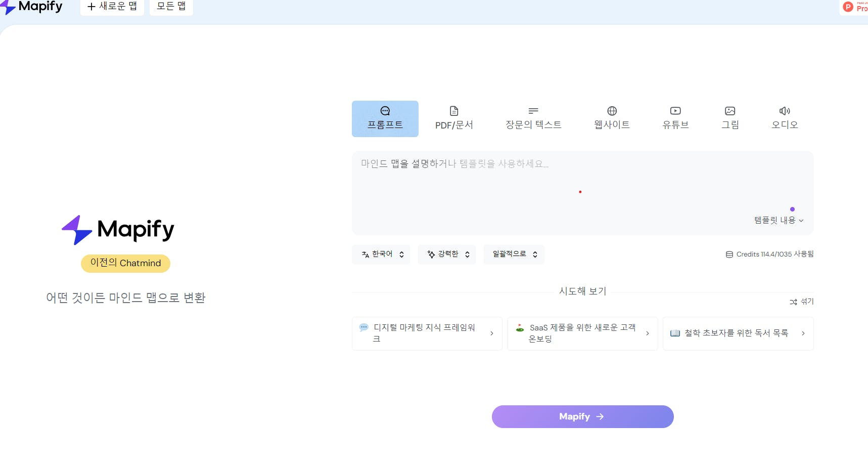Shuffle suggestions with 섞기
Screen dimensions: 868x464
point(802,302)
